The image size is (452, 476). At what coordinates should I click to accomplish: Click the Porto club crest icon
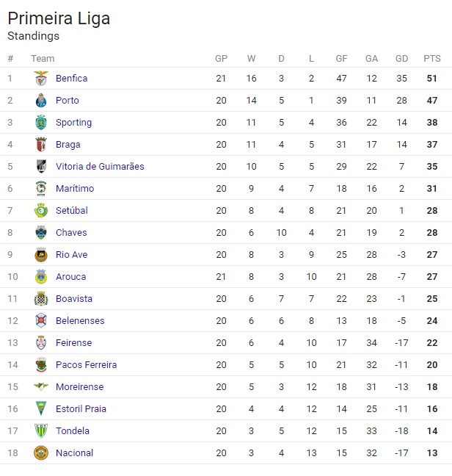click(41, 101)
